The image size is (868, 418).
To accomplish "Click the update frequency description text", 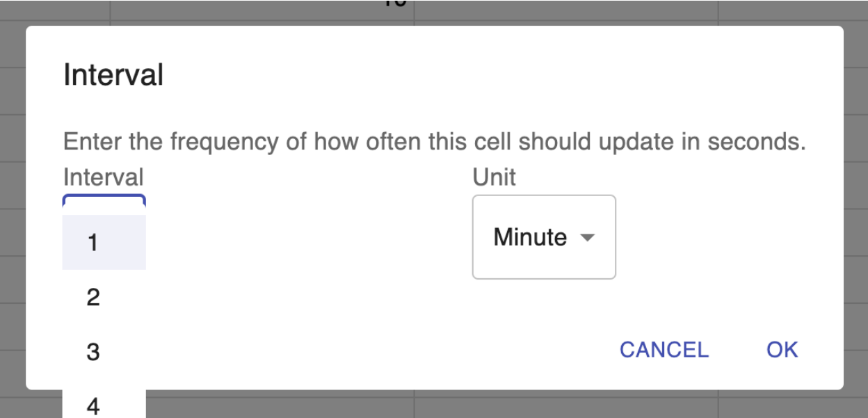I will coord(434,142).
